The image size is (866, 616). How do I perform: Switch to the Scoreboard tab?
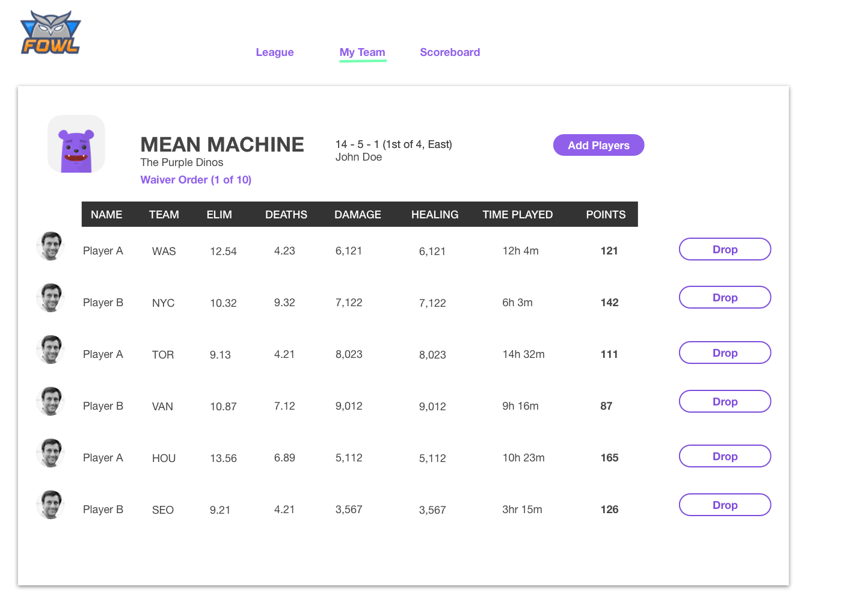[450, 52]
